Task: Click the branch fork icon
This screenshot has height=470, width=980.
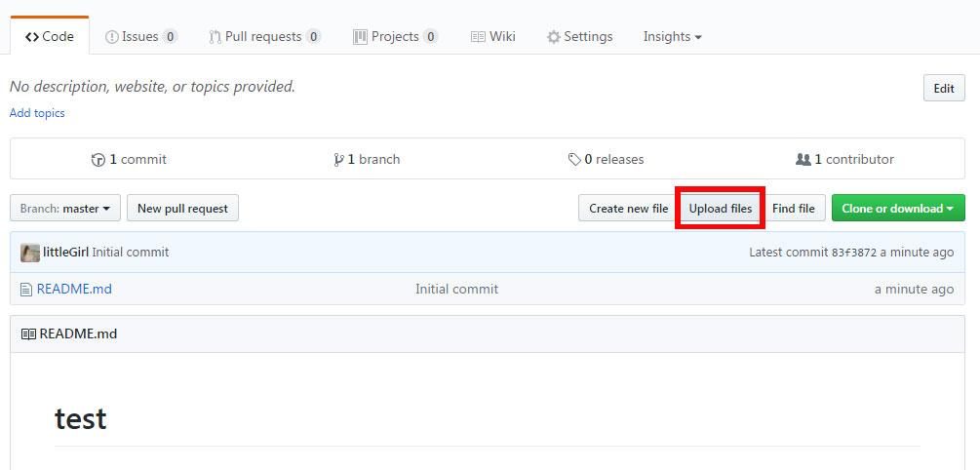Action: tap(338, 160)
